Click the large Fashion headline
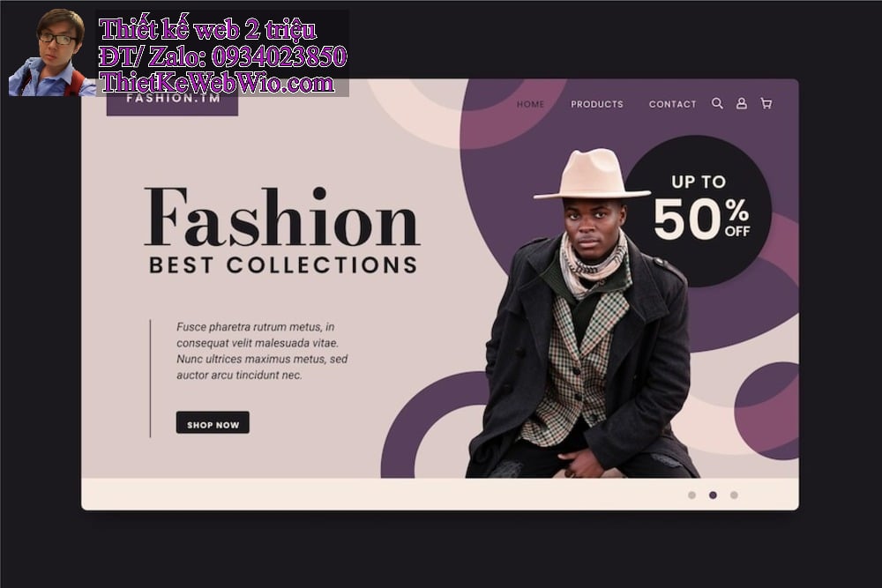Image resolution: width=882 pixels, height=588 pixels. pyautogui.click(x=282, y=218)
